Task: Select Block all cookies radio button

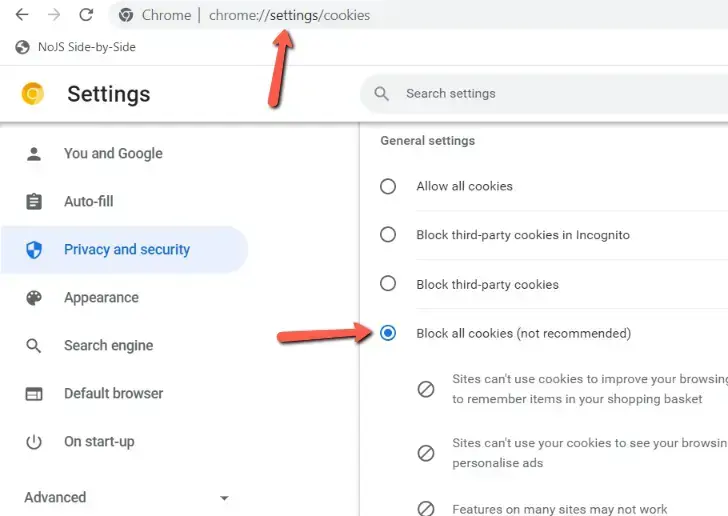Action: [x=388, y=333]
